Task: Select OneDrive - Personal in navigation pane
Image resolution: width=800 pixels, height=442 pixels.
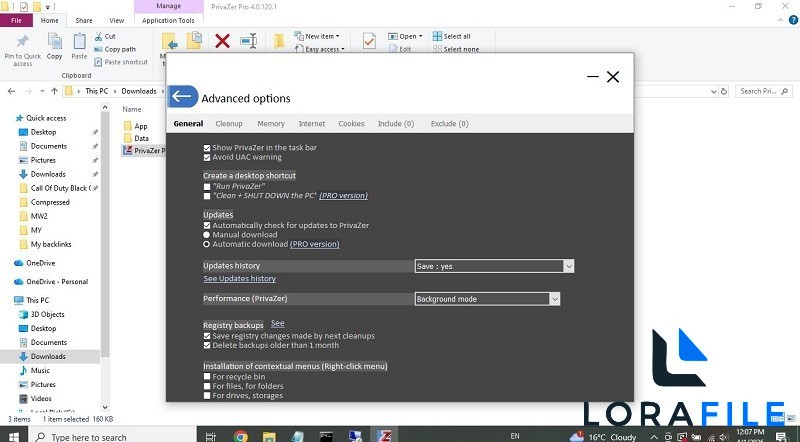Action: pyautogui.click(x=57, y=282)
